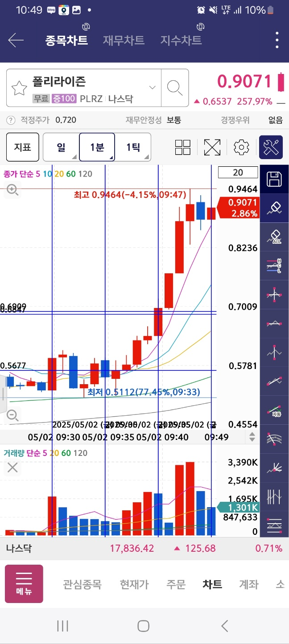Select the 1분 minute period dropdown
The width and height of the screenshot is (289, 644).
[x=97, y=147]
